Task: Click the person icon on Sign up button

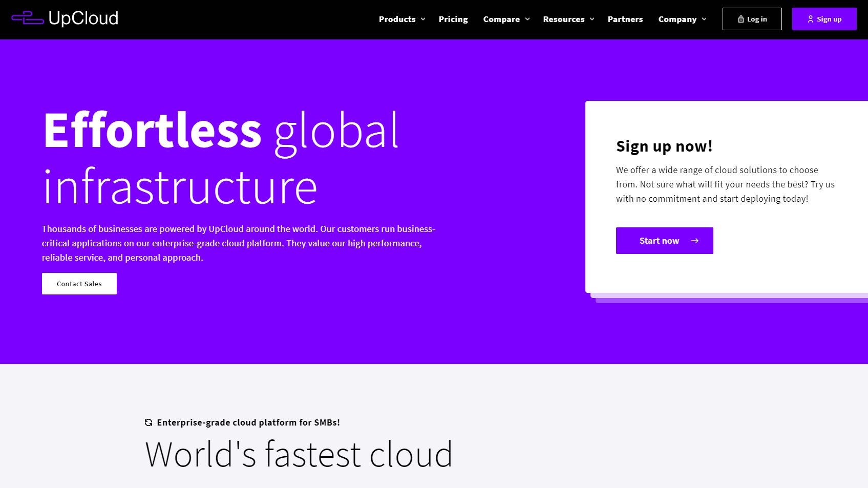Action: tap(811, 18)
